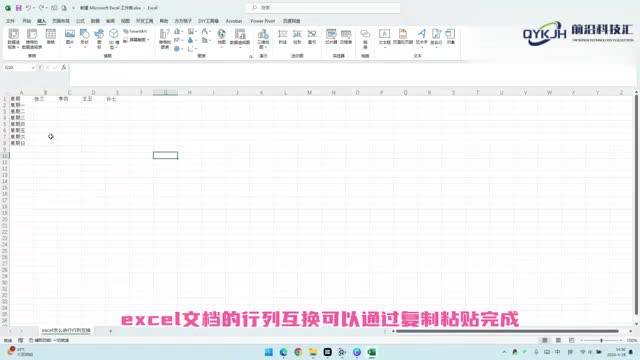The height and width of the screenshot is (360, 640).
Task: Open the Pictures insert menu
Action: point(70,38)
